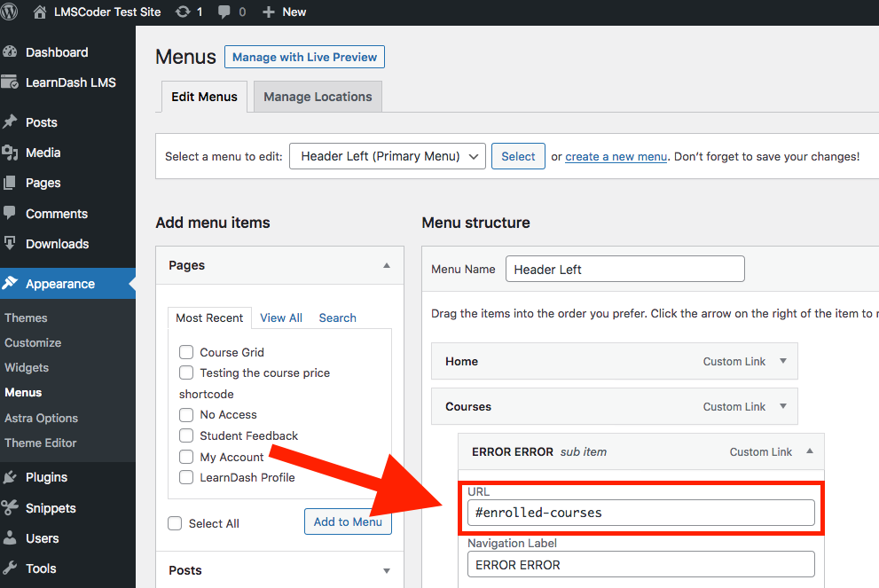Enable the Select All checkbox
This screenshot has height=588, width=879.
(175, 523)
